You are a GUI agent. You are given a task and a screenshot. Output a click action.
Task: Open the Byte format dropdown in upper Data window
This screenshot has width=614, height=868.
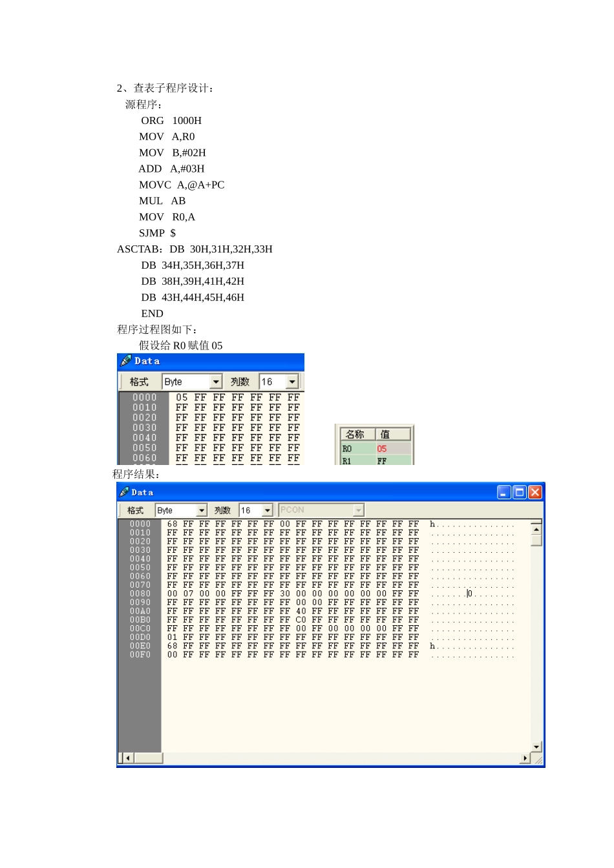(217, 382)
